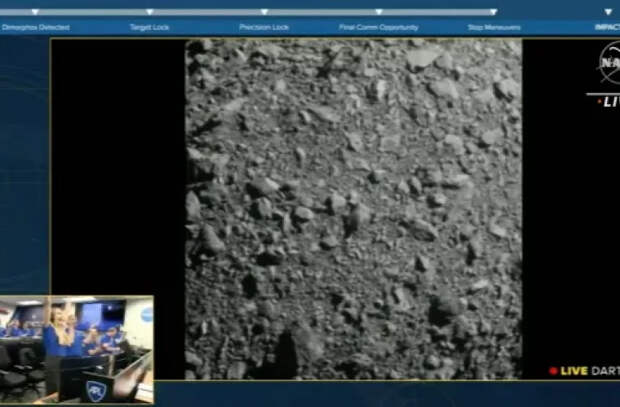
Task: Select the 'IMPACT' label text
Action: (x=607, y=27)
